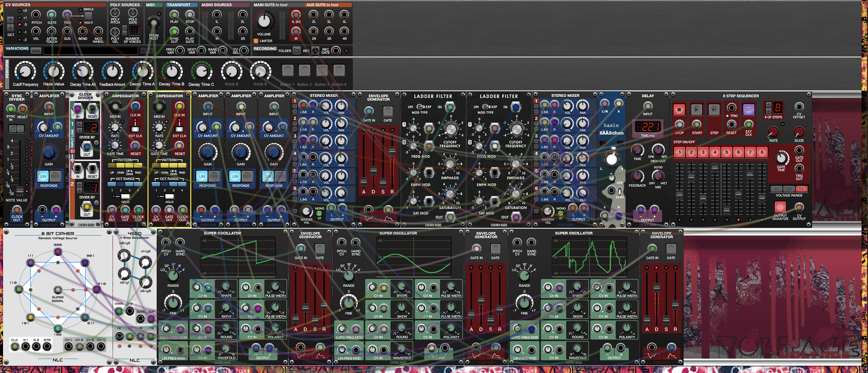Decrease Number of Voices with down arrow

124,33
